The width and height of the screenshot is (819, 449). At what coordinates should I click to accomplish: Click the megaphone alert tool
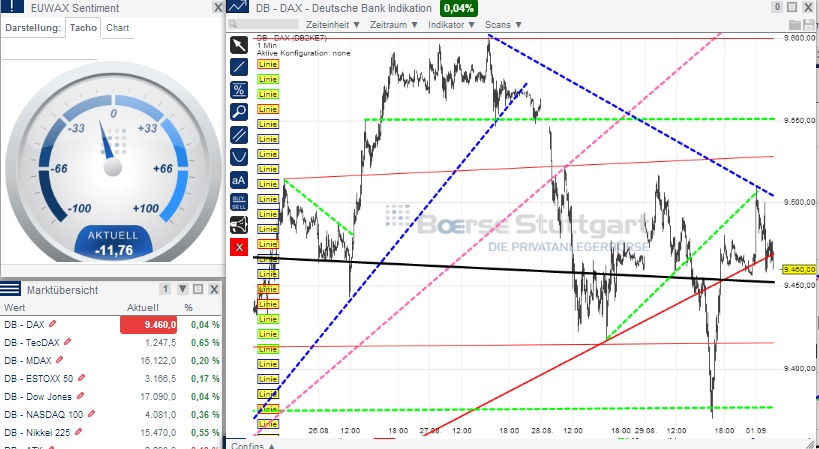tap(239, 225)
